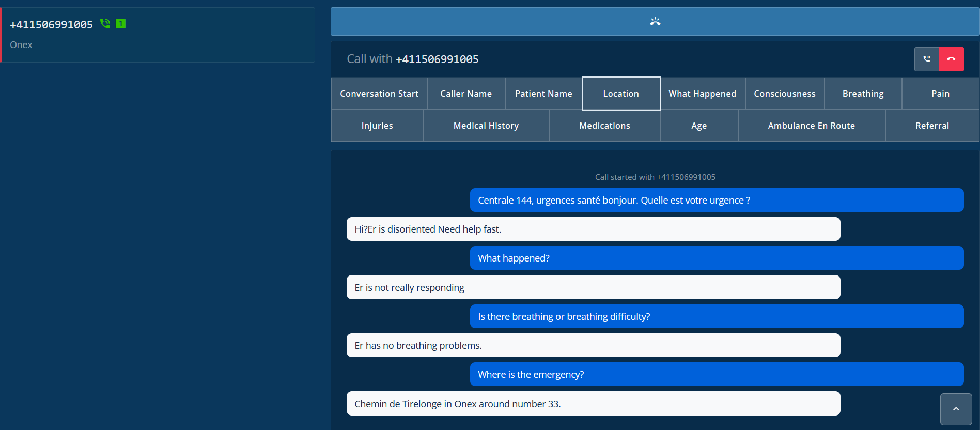This screenshot has height=430, width=980.
Task: Click the green active call phone icon
Action: tap(105, 23)
